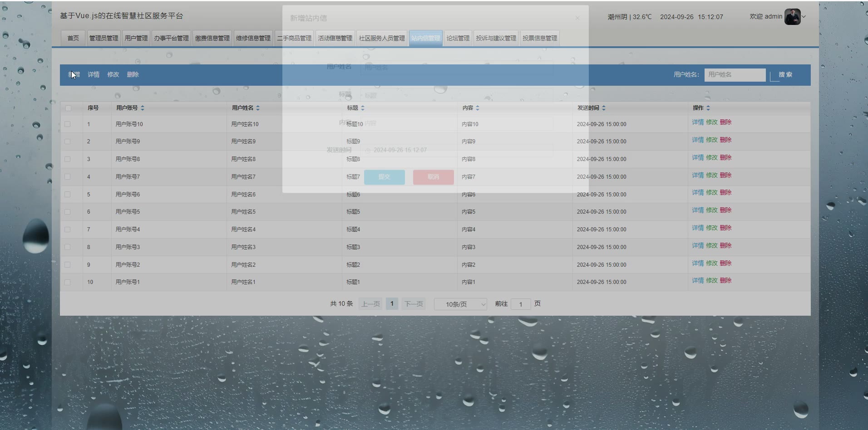The width and height of the screenshot is (868, 430).
Task: Select 投票信息管理 tab
Action: pos(540,38)
